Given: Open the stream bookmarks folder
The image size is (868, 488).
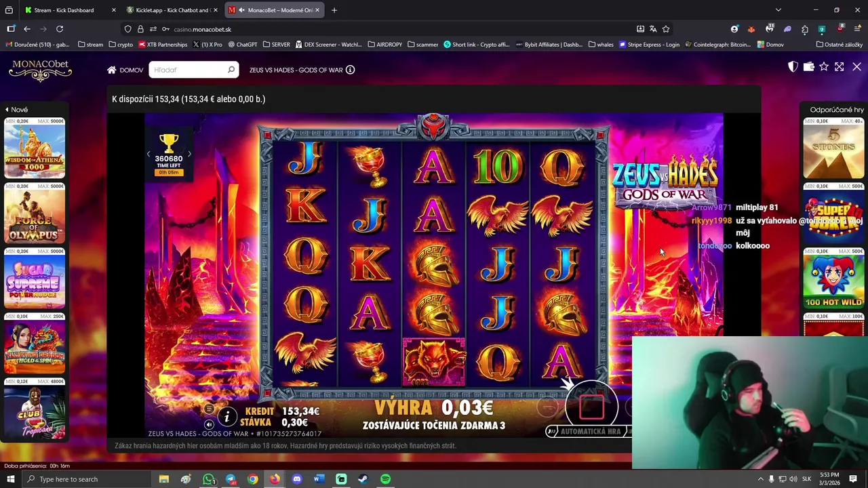Looking at the screenshot, I should click(90, 45).
